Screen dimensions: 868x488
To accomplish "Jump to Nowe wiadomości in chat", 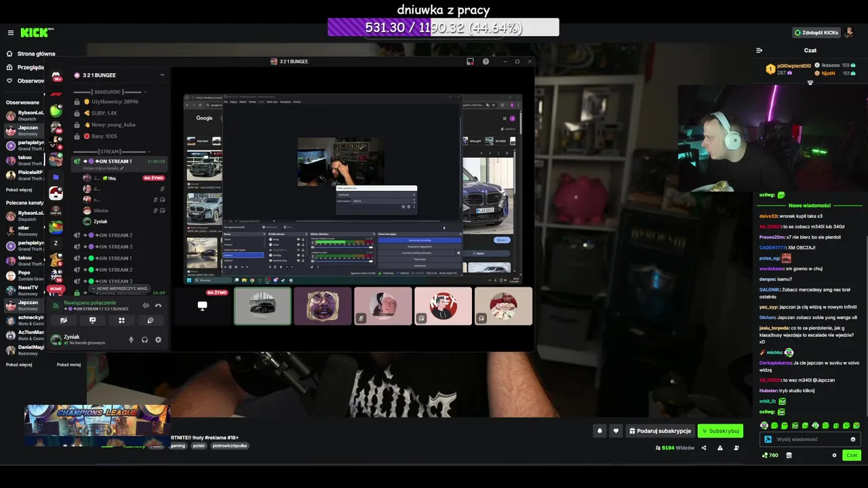I will 810,205.
